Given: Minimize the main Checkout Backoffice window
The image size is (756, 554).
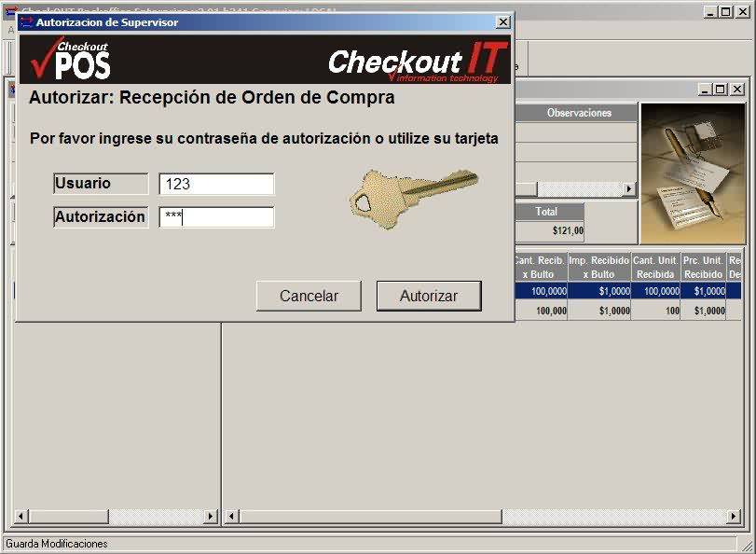Looking at the screenshot, I should tap(709, 12).
